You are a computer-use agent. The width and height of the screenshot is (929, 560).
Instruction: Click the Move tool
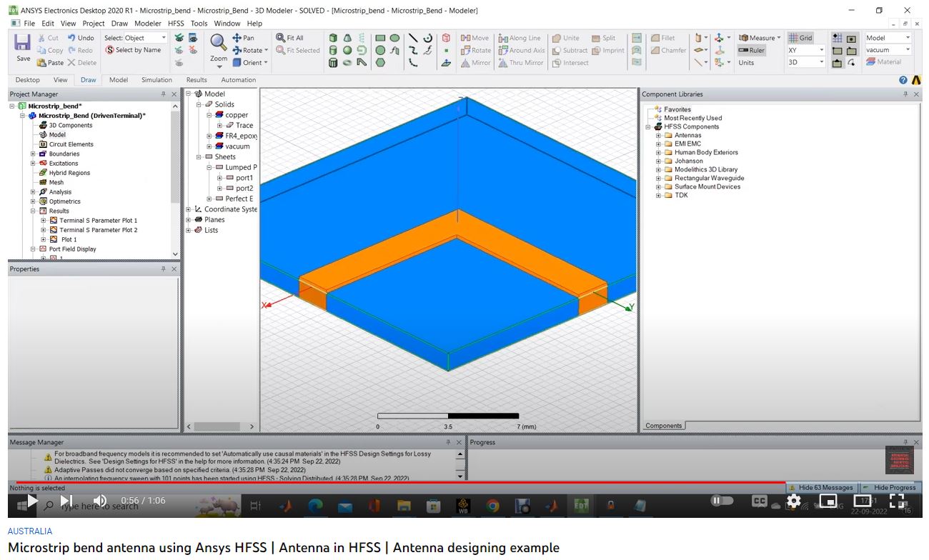475,38
